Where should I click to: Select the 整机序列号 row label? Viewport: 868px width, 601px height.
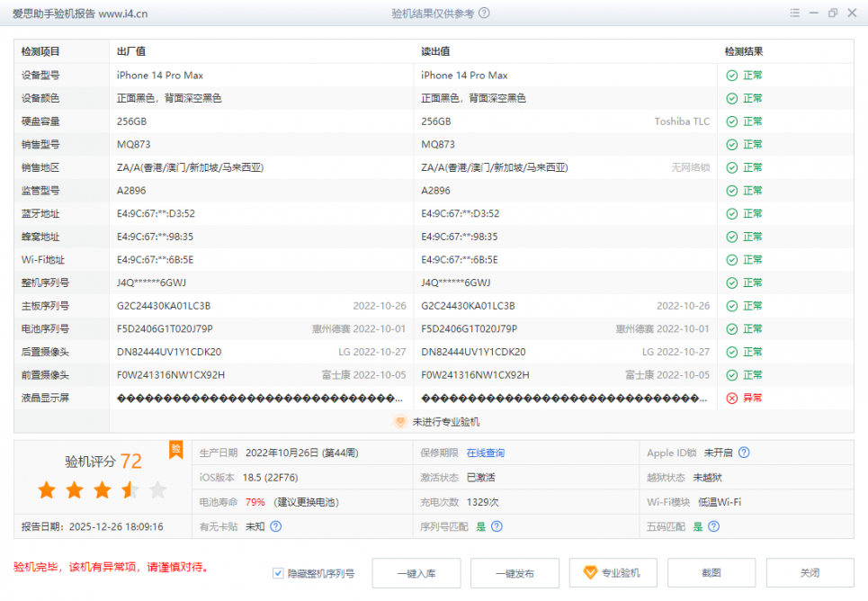pos(45,283)
